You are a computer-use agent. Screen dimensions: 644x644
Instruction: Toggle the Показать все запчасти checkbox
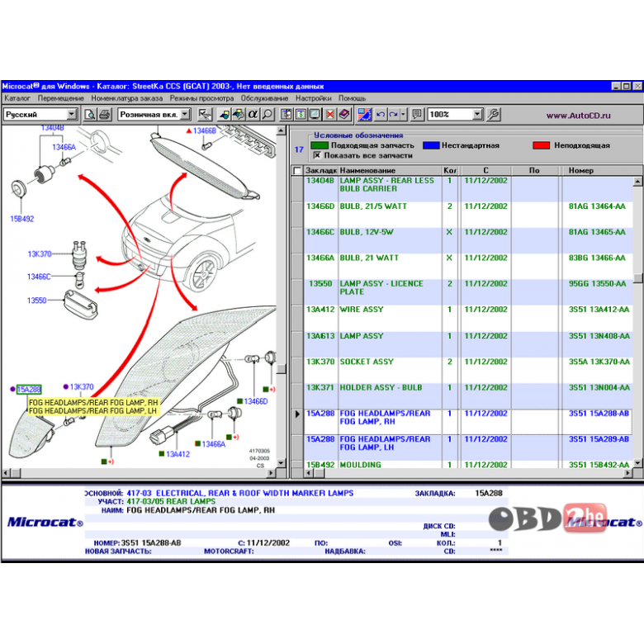(x=317, y=155)
